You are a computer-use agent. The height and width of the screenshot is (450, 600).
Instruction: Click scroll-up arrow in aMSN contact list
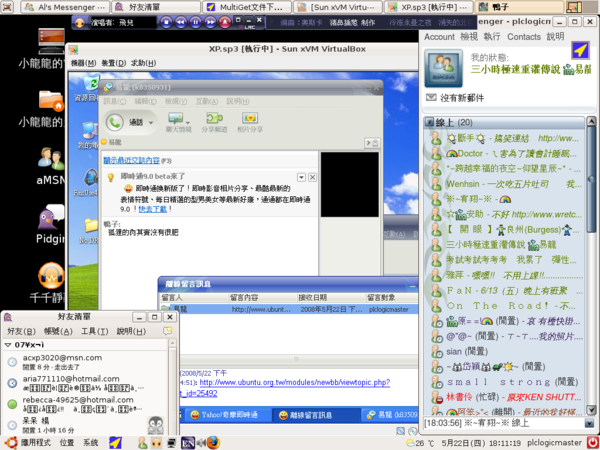(591, 122)
